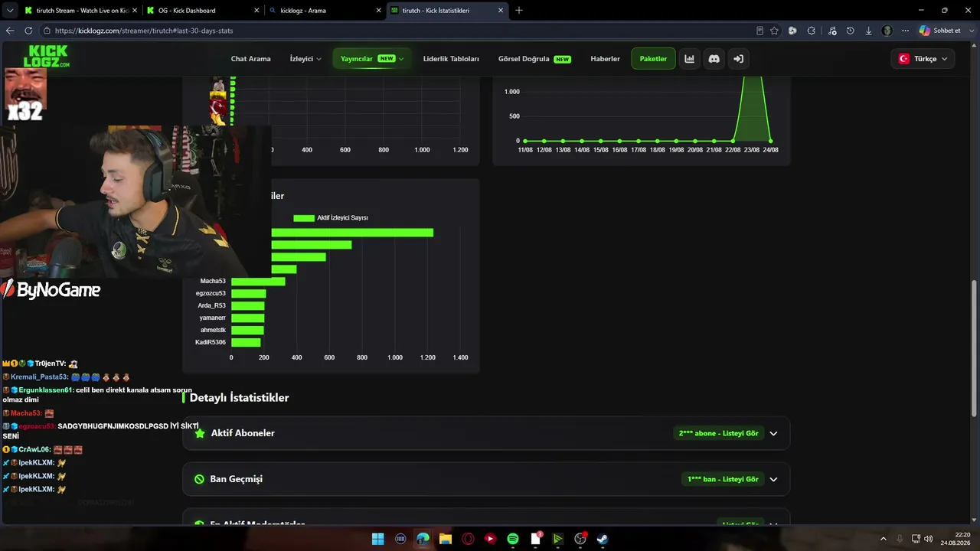Toggle the 'Aktif İzleyici Sayısı' chart legend
The width and height of the screenshot is (980, 551).
click(x=331, y=218)
